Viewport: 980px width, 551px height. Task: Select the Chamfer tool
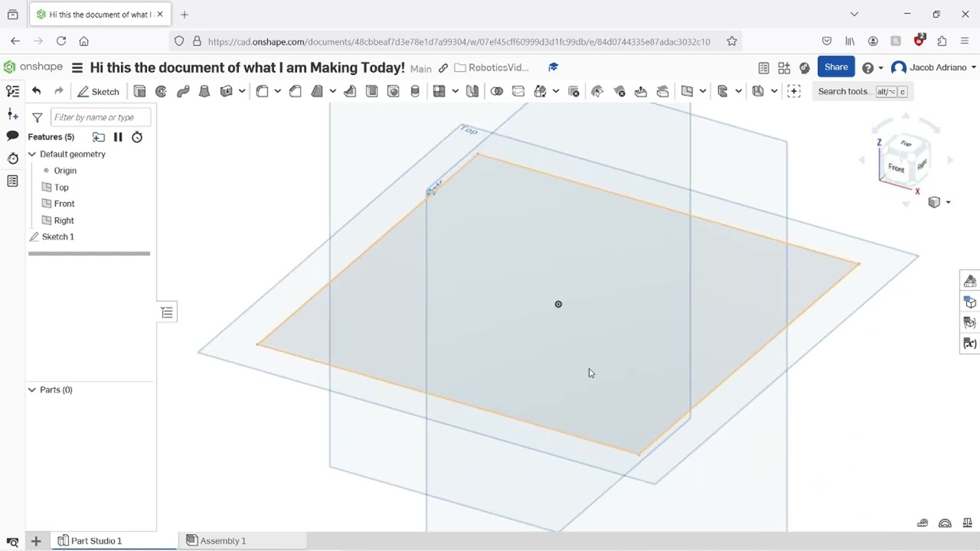[x=296, y=91]
